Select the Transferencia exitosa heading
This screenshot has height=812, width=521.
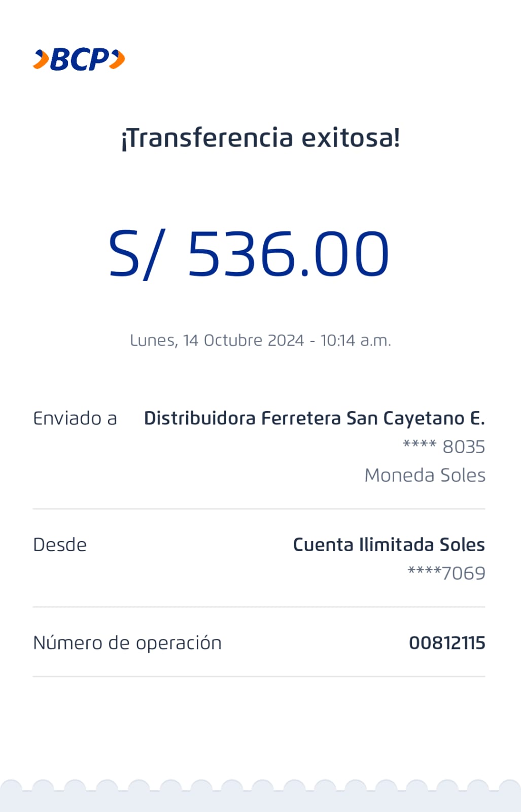[260, 138]
